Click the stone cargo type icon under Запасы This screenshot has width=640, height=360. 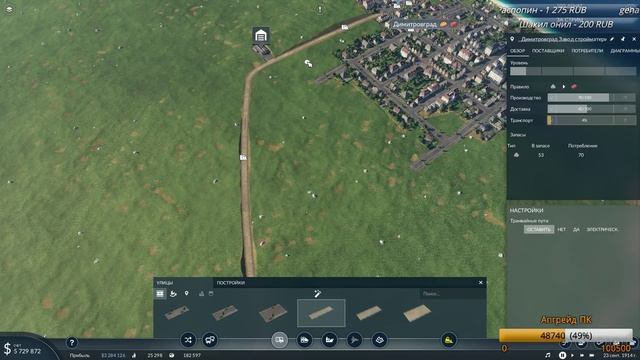click(516, 155)
